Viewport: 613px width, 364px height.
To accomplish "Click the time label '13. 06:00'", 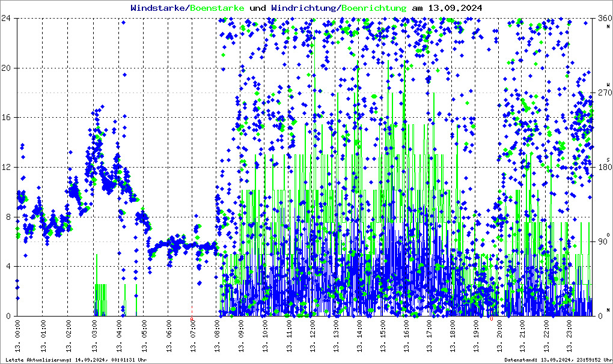I will tap(169, 336).
